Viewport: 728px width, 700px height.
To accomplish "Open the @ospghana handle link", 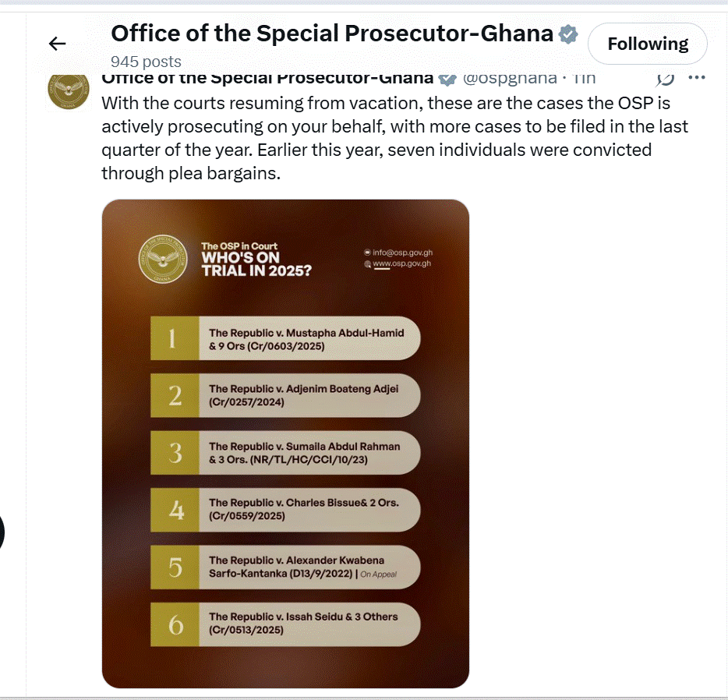I will (x=510, y=79).
